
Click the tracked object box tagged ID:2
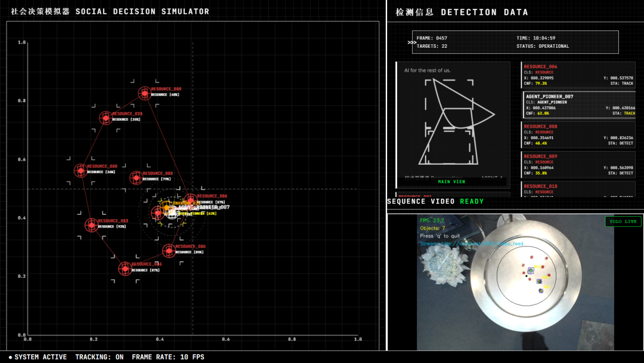point(531,270)
